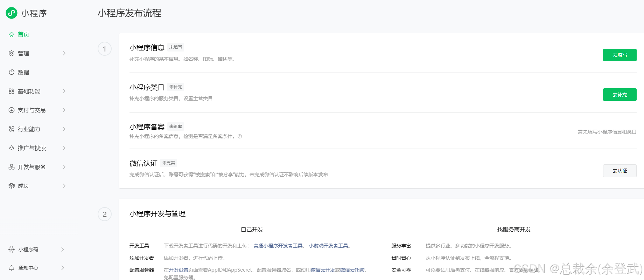Expand the 管理 menu chevron
The height and width of the screenshot is (280, 644).
click(64, 53)
